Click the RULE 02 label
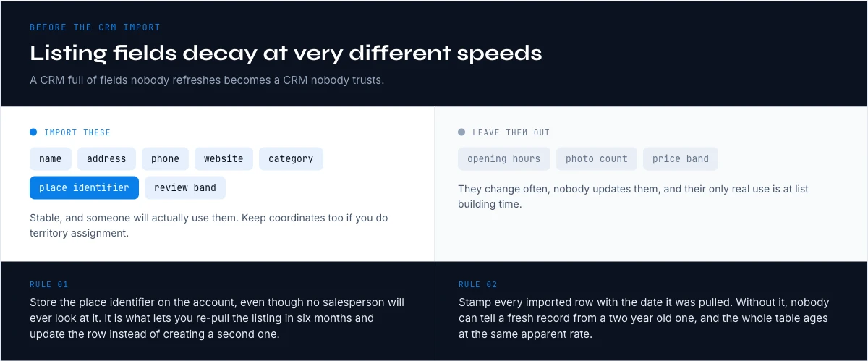 (x=478, y=284)
